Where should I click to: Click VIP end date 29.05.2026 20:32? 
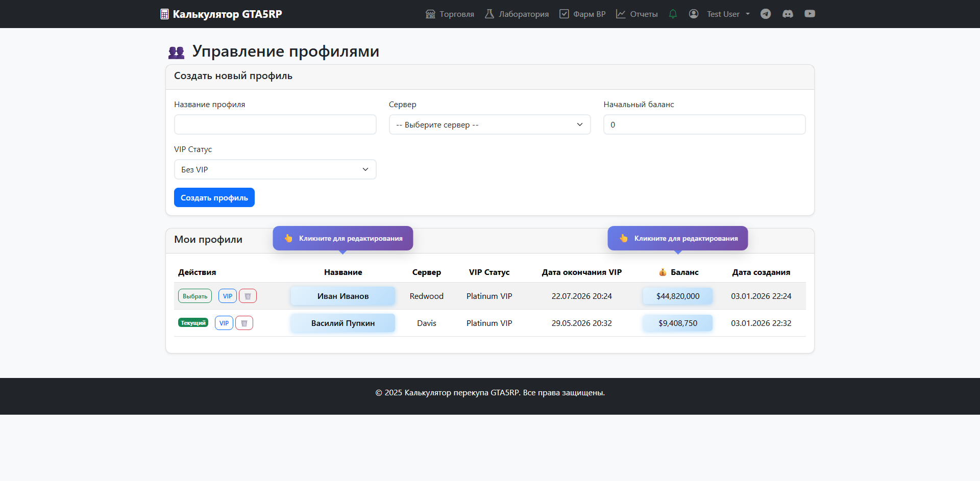pyautogui.click(x=582, y=323)
